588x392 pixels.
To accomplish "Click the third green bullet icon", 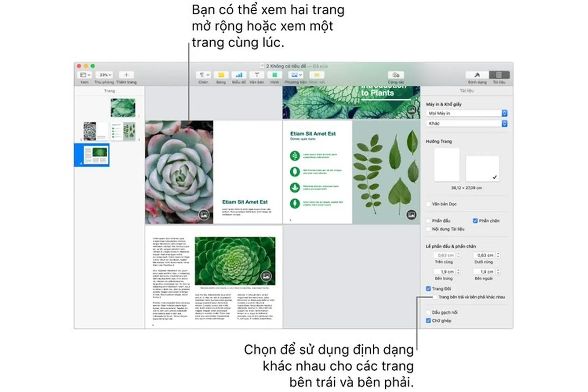I will (295, 187).
